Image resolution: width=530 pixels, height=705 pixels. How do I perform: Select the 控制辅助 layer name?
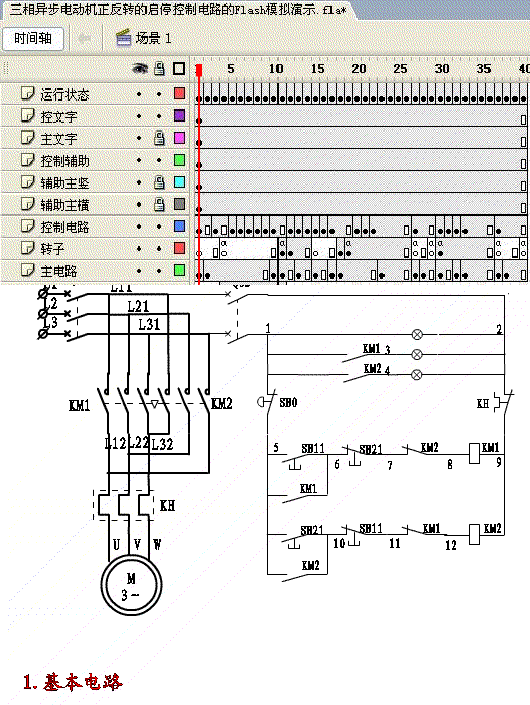pyautogui.click(x=65, y=161)
